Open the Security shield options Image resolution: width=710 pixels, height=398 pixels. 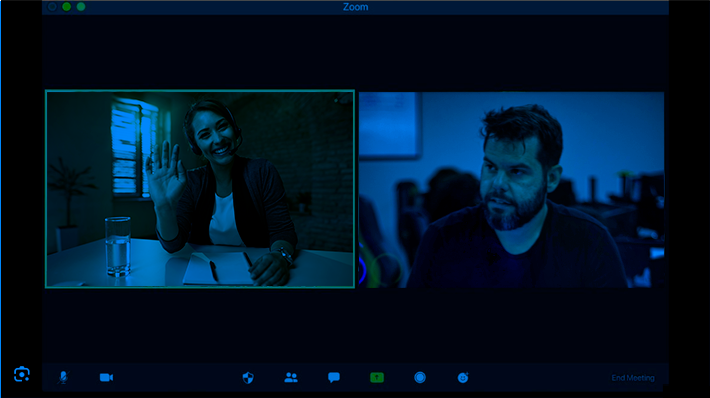click(248, 377)
